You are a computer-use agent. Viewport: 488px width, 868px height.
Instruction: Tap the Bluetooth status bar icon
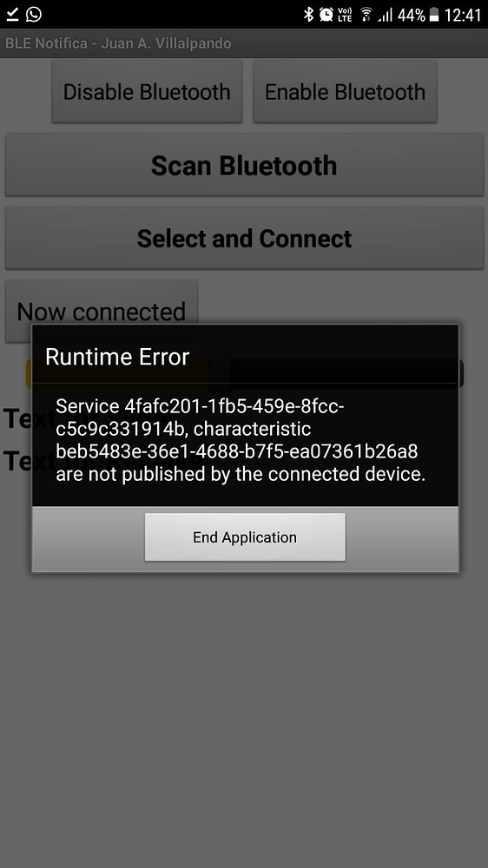click(x=308, y=15)
